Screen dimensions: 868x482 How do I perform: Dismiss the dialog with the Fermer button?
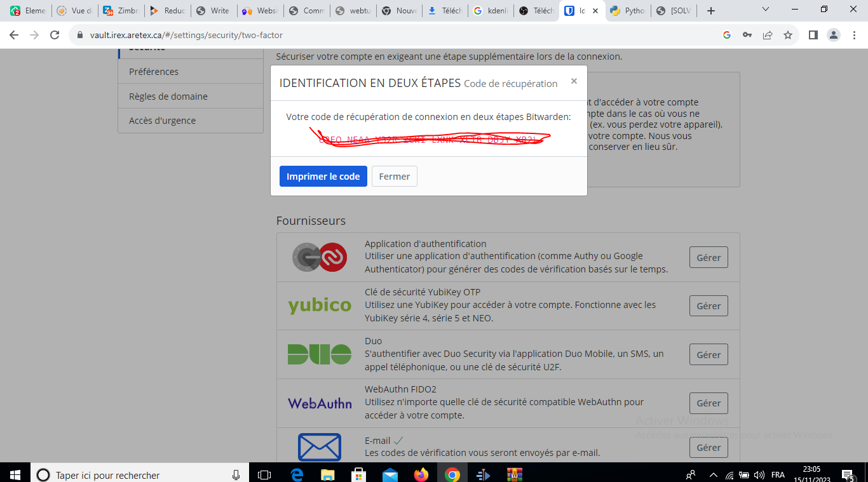click(395, 177)
